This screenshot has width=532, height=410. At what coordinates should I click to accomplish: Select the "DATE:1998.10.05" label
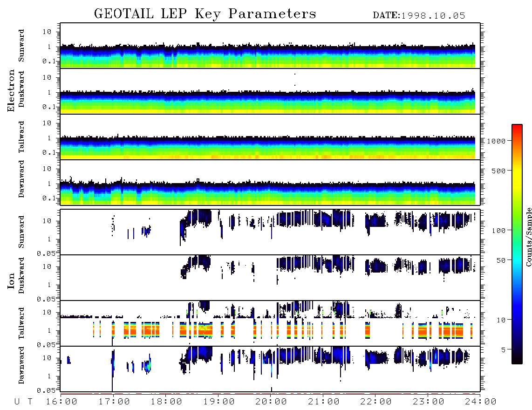pos(419,16)
